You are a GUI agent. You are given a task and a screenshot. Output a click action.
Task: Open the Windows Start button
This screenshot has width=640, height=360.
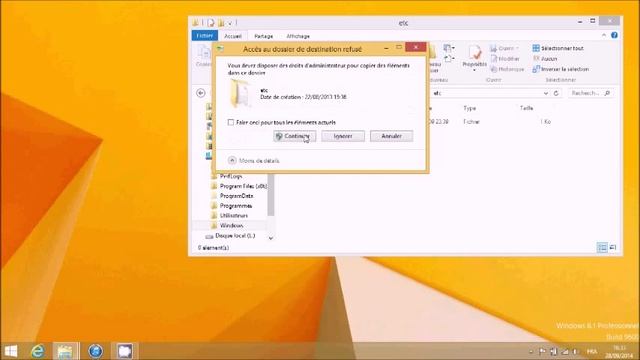(x=11, y=351)
